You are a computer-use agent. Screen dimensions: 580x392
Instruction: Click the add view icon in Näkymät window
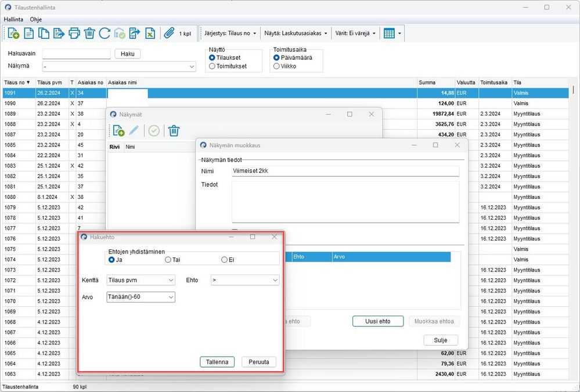click(118, 130)
